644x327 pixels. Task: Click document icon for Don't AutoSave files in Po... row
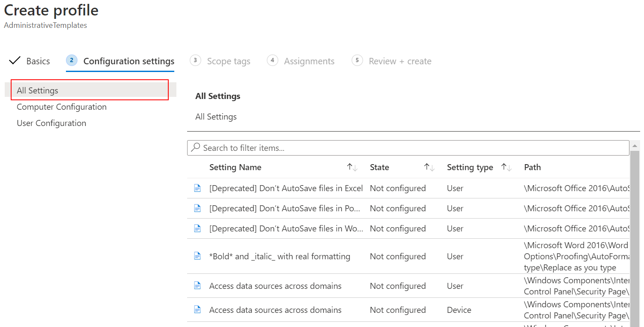point(197,208)
